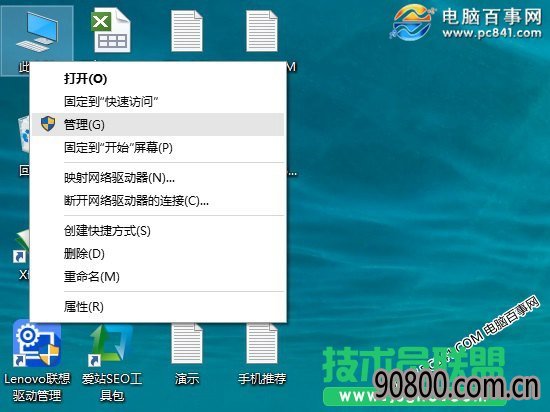The height and width of the screenshot is (412, 550).
Task: Select 映射网络驱动器(N)... menu entry
Action: pyautogui.click(x=158, y=178)
